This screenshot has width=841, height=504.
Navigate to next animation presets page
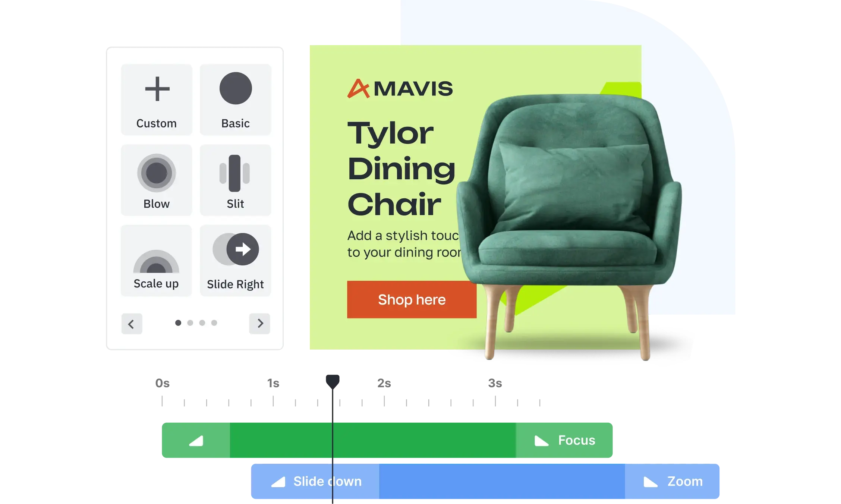pos(260,323)
